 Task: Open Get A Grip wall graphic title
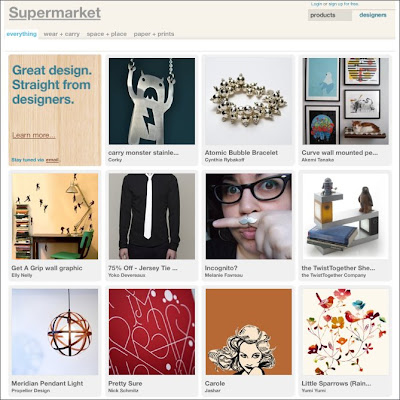coord(47,268)
